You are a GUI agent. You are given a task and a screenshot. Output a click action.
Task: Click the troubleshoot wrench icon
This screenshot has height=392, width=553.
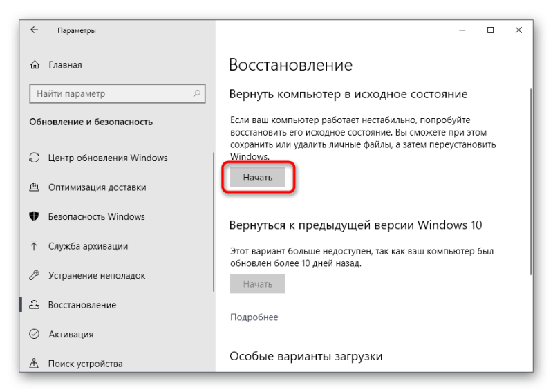[34, 275]
